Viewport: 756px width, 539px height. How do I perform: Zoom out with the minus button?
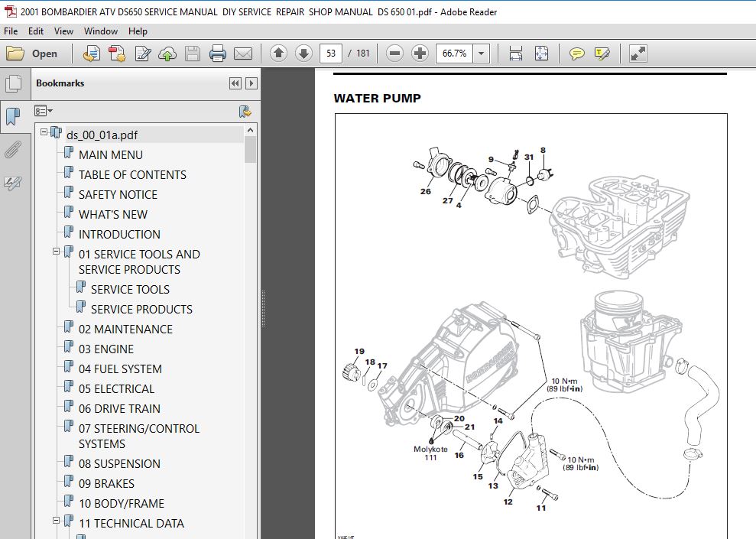(394, 53)
